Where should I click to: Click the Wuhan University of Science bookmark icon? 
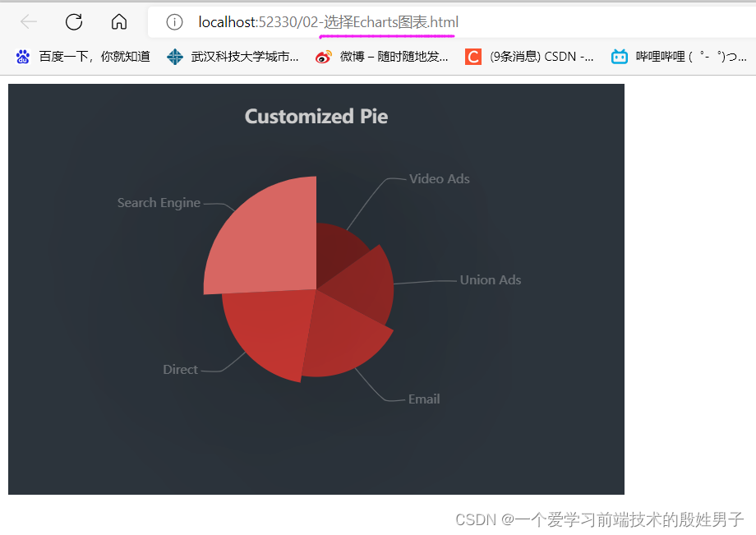173,57
